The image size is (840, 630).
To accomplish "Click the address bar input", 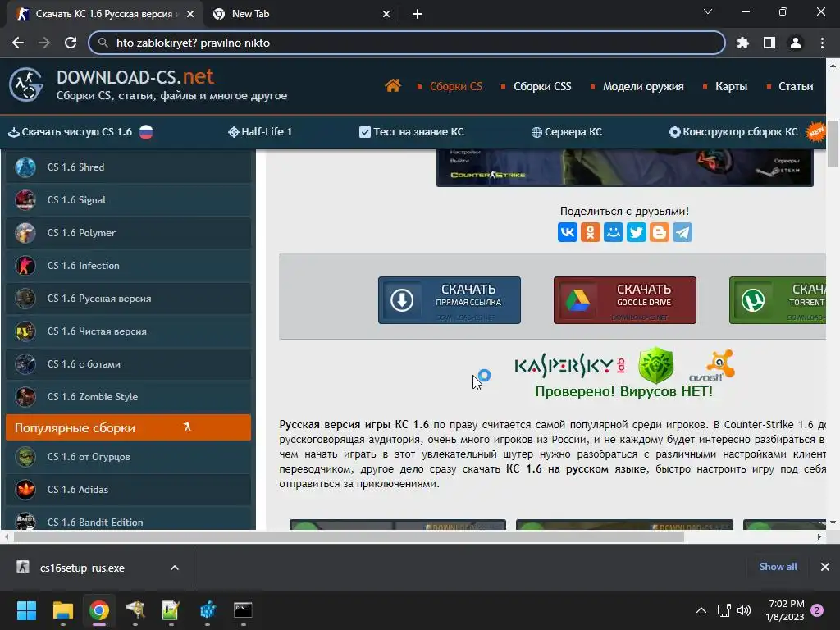I will click(407, 43).
